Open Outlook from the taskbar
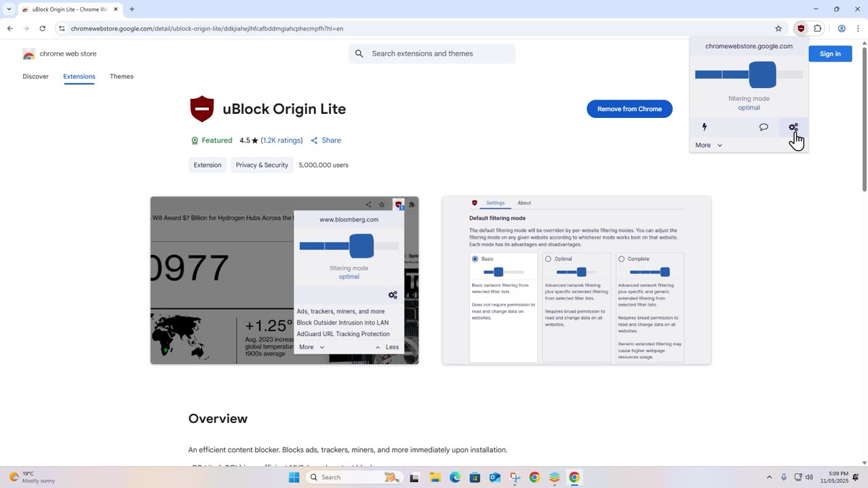This screenshot has width=868, height=488. click(x=495, y=477)
